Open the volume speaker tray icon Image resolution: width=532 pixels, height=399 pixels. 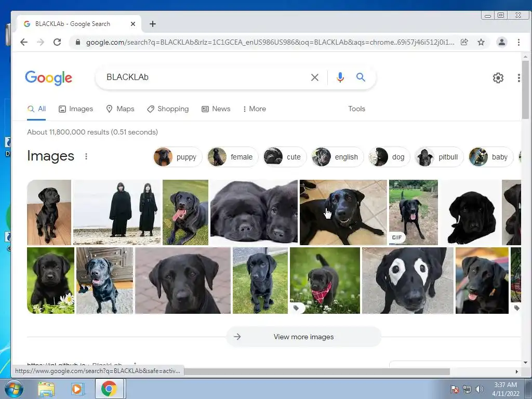click(479, 389)
